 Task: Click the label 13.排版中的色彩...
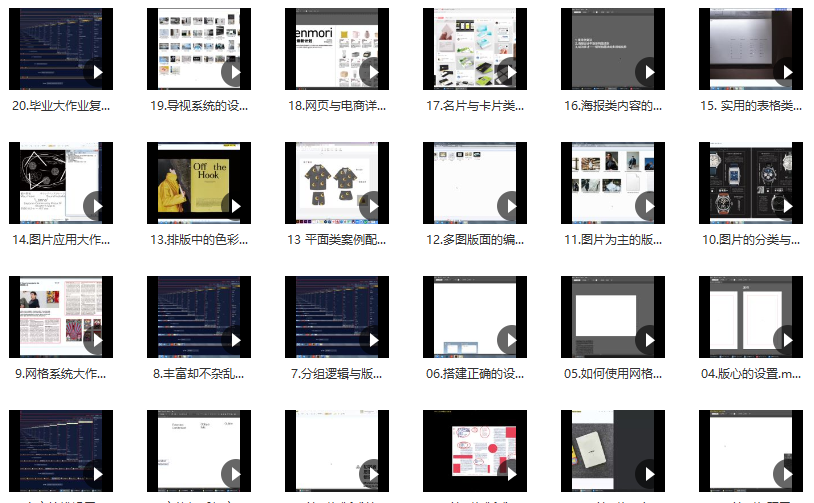199,240
